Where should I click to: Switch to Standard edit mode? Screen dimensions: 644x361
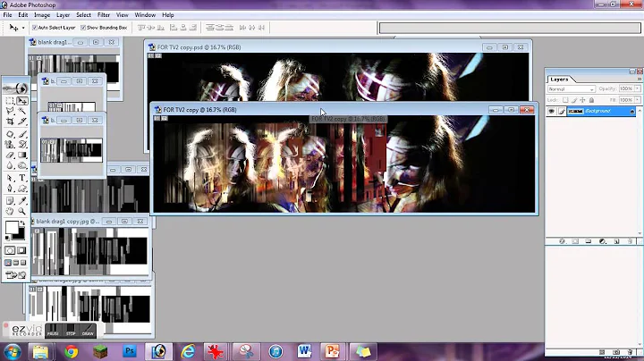pos(10,250)
